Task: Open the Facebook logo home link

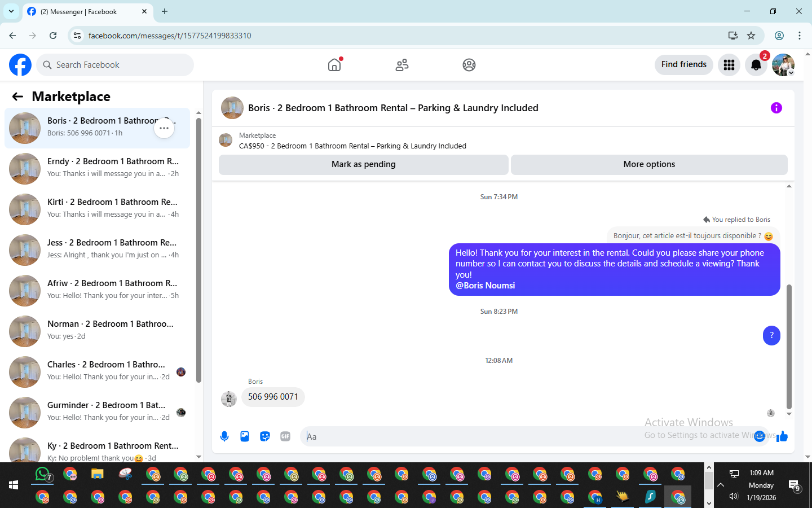Action: (x=20, y=65)
